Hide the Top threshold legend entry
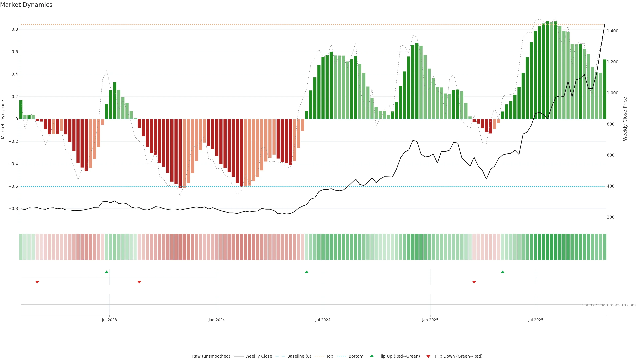The height and width of the screenshot is (362, 644). pyautogui.click(x=329, y=356)
